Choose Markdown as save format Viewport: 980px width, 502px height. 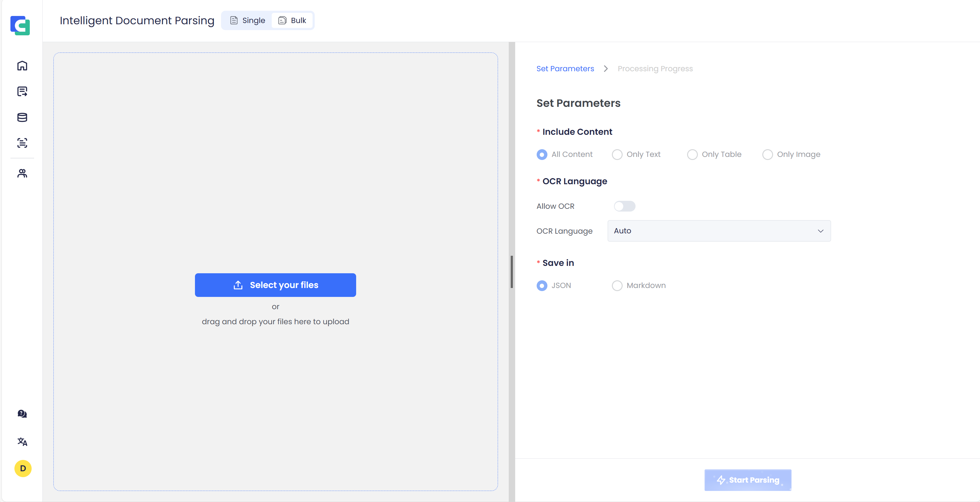point(617,286)
